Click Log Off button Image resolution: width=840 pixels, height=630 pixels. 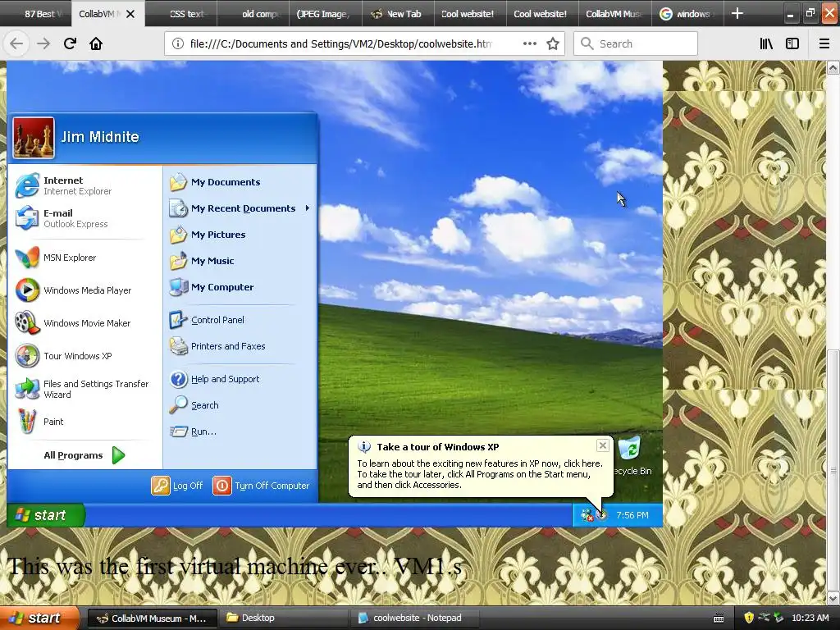pyautogui.click(x=177, y=486)
